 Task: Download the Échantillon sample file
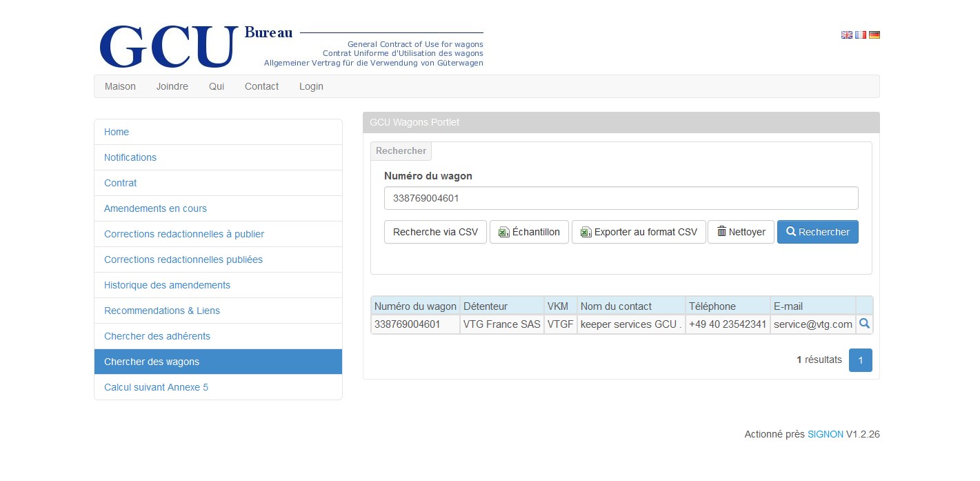[x=529, y=232]
